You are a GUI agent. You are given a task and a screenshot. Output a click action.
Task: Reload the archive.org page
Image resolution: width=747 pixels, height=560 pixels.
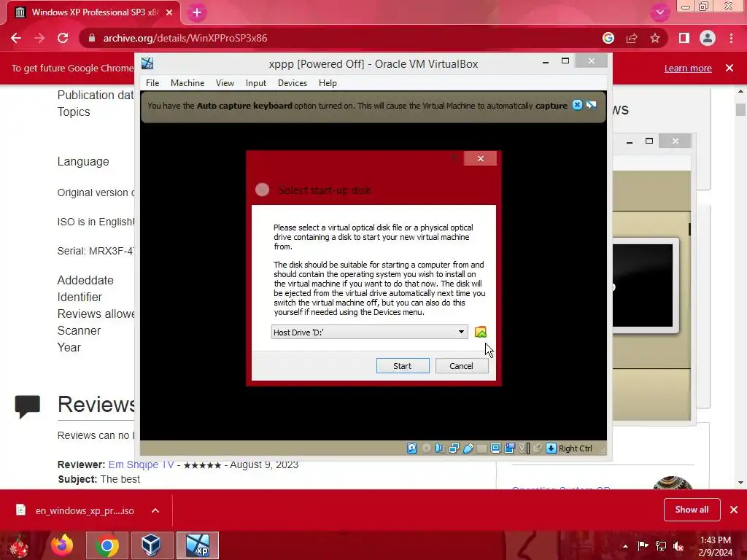[63, 38]
